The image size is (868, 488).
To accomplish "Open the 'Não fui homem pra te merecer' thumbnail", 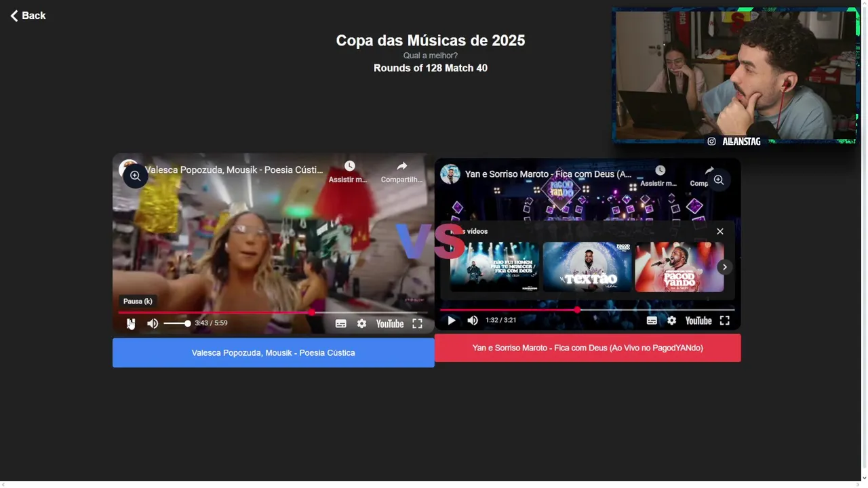I will coord(495,267).
